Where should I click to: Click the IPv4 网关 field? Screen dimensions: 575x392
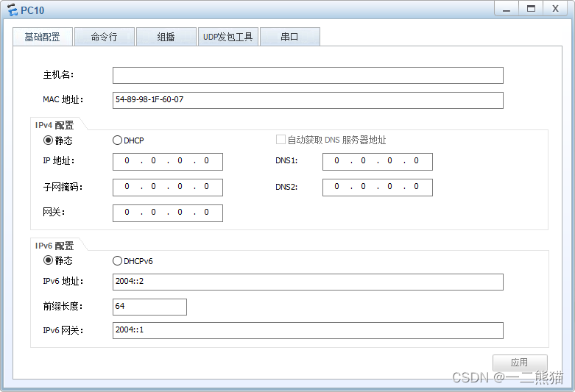168,213
